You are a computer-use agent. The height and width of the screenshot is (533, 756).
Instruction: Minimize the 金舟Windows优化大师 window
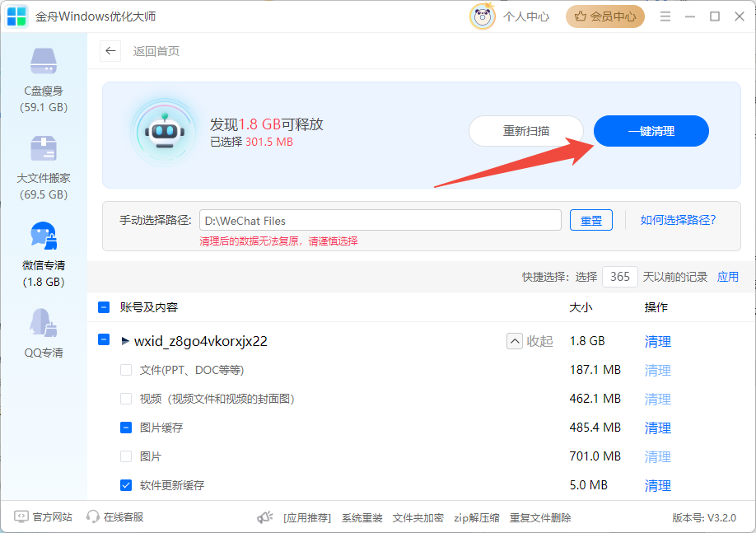point(690,16)
